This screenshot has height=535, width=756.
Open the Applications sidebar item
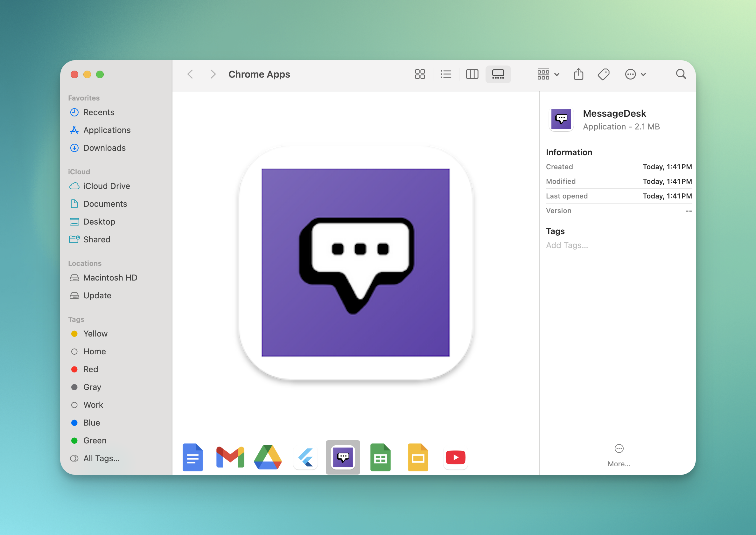pos(107,130)
